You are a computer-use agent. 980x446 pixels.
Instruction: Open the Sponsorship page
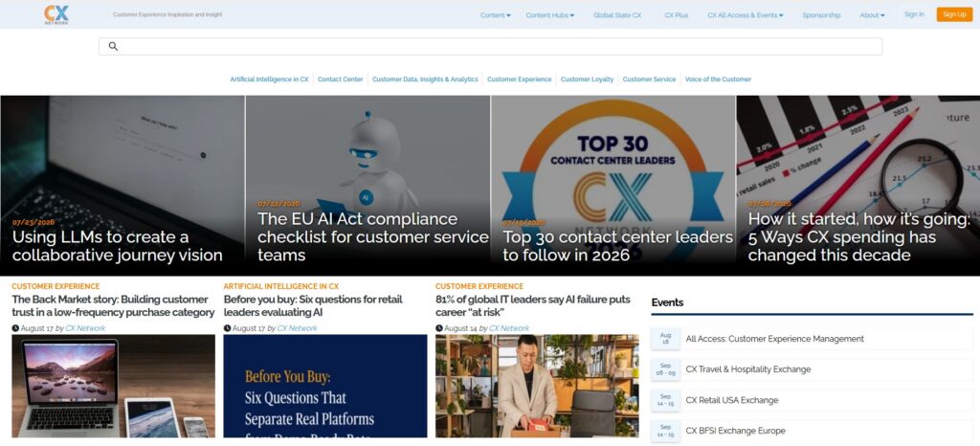pyautogui.click(x=821, y=15)
